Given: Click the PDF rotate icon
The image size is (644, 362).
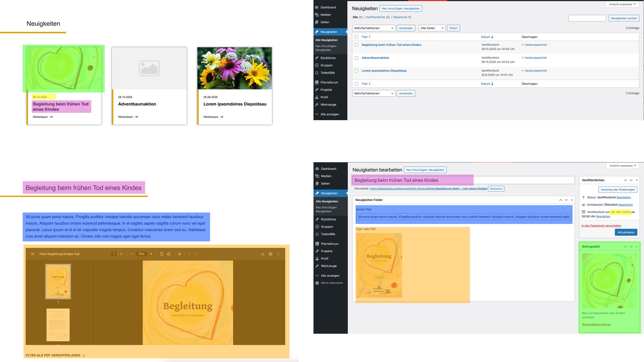Looking at the screenshot, I should [x=169, y=254].
